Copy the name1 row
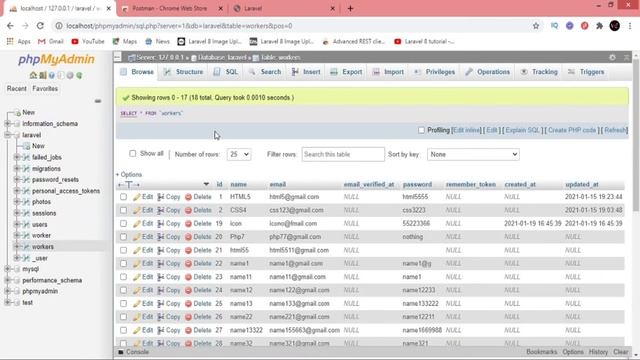This screenshot has width=640, height=360. 169,264
